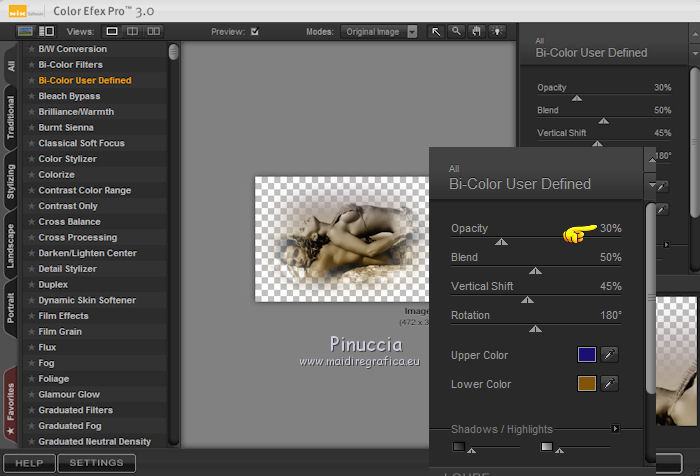Toggle favorite star for Film Grain
This screenshot has width=700, height=476.
pyautogui.click(x=31, y=331)
